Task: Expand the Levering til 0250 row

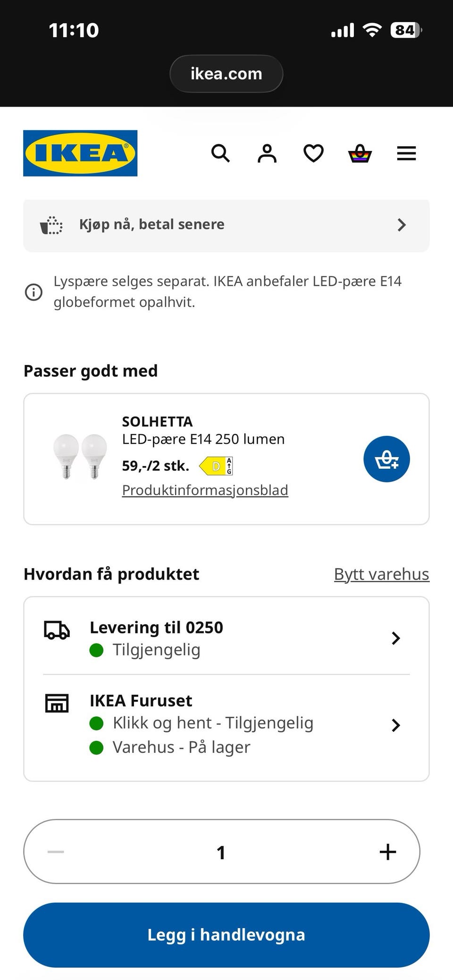Action: (226, 638)
